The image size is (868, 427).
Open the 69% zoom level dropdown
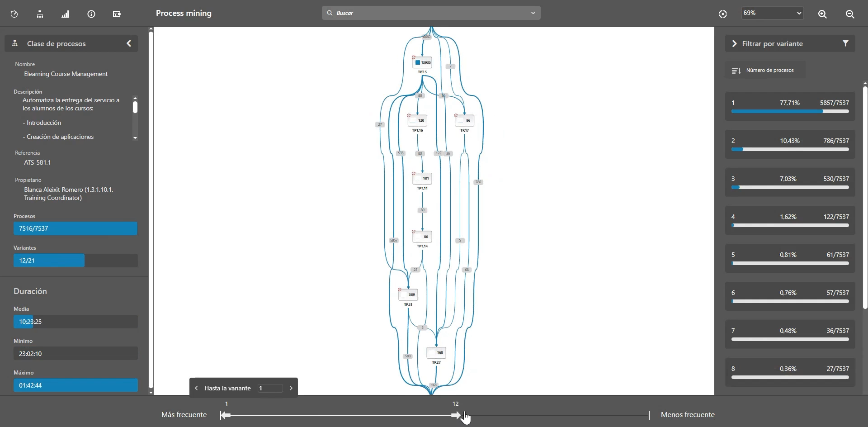pyautogui.click(x=773, y=13)
